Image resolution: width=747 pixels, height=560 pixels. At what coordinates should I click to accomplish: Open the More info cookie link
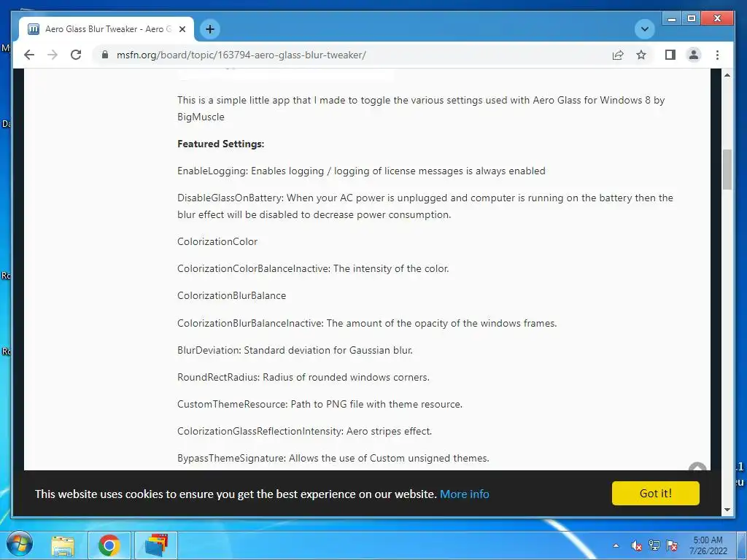coord(465,494)
